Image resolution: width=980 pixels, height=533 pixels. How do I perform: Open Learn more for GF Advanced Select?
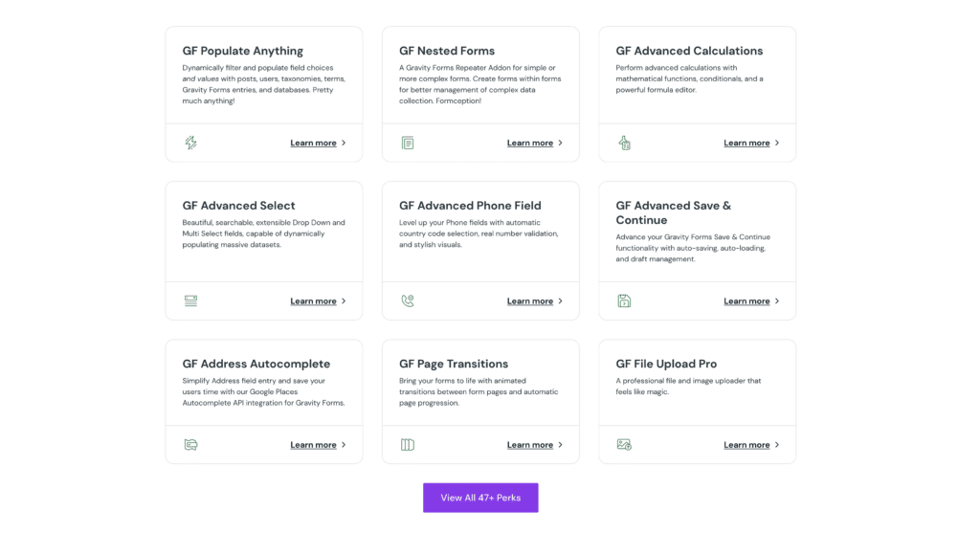click(314, 300)
